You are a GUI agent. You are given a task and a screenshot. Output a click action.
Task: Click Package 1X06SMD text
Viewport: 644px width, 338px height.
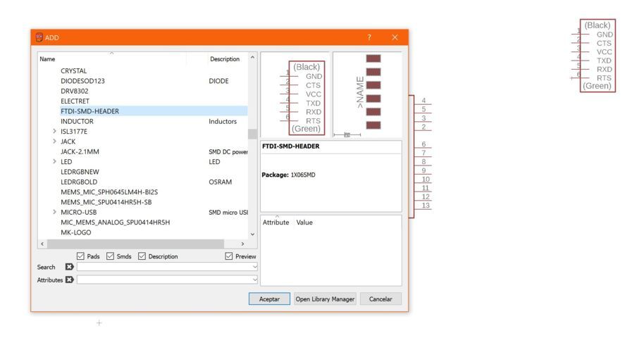tap(288, 175)
